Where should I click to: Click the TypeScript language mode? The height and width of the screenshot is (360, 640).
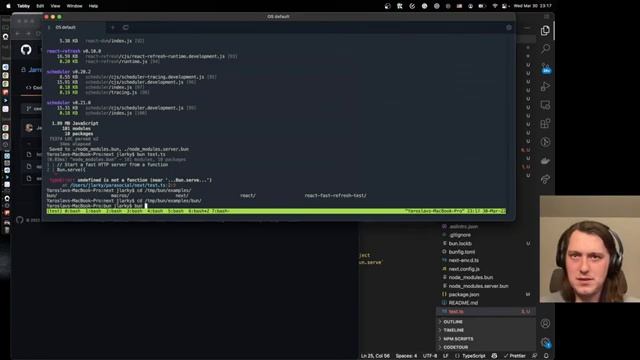click(x=474, y=356)
